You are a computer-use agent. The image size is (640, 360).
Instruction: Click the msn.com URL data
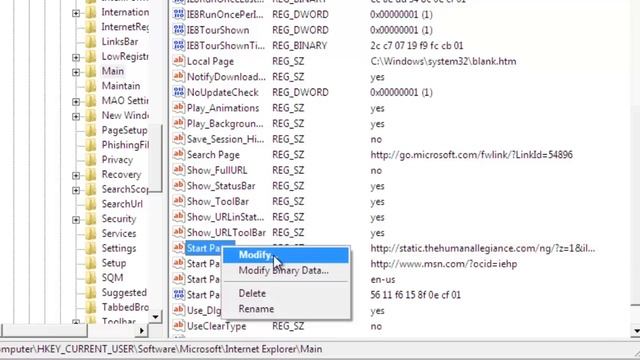pos(444,264)
